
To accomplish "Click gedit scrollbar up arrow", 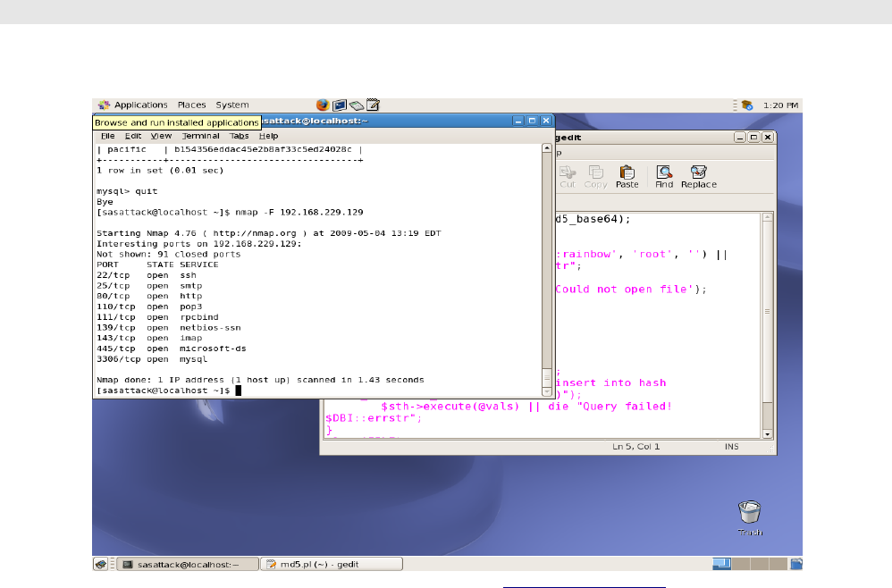I will (x=768, y=218).
